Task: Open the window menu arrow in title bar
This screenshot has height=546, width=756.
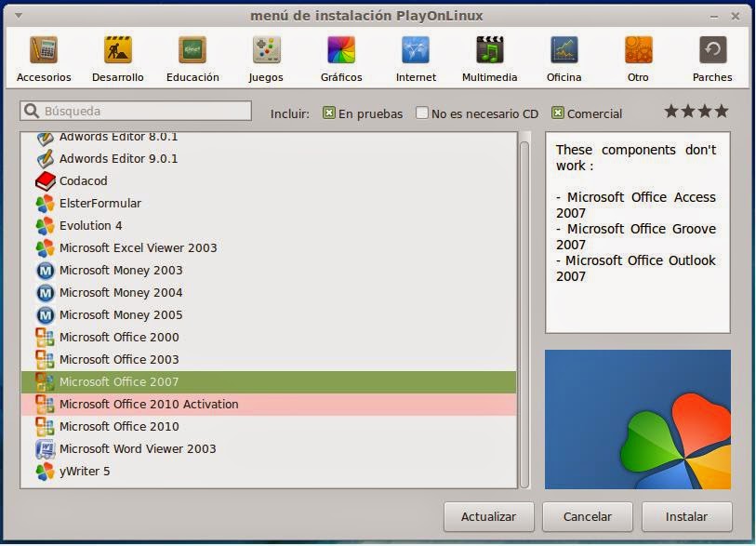Action: (x=19, y=16)
